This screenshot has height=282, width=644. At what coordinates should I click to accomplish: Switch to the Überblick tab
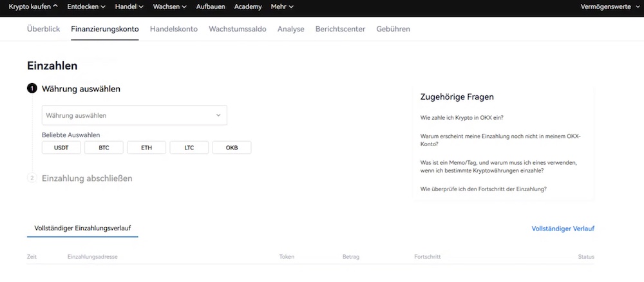click(x=44, y=29)
